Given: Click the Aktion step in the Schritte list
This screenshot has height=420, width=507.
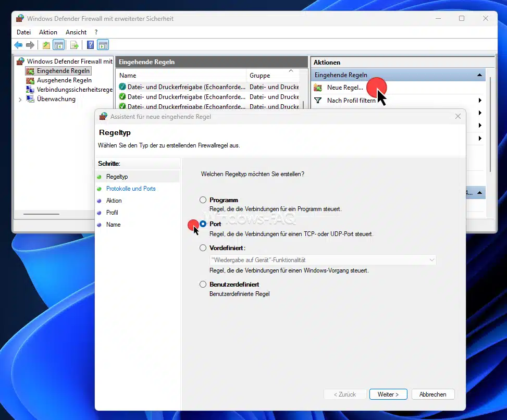Looking at the screenshot, I should pyautogui.click(x=114, y=201).
